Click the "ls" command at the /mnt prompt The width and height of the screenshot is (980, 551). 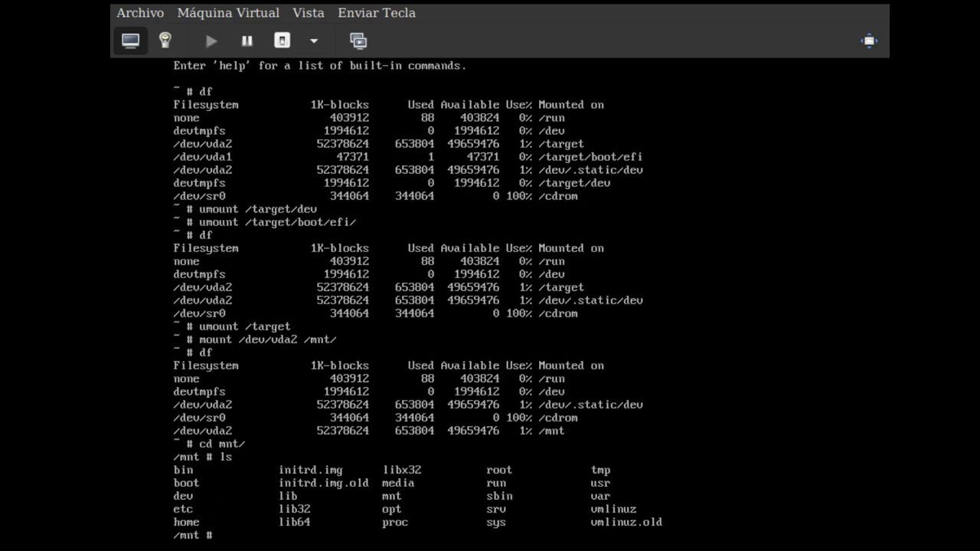tap(226, 457)
